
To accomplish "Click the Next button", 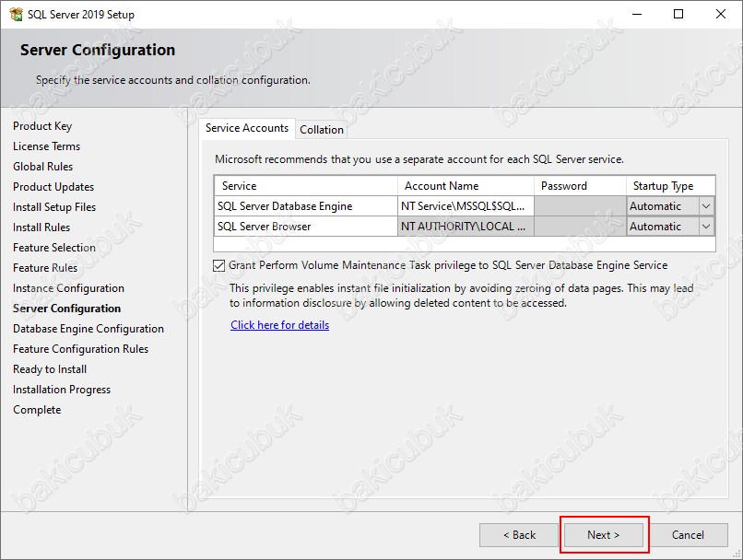I will pos(604,535).
